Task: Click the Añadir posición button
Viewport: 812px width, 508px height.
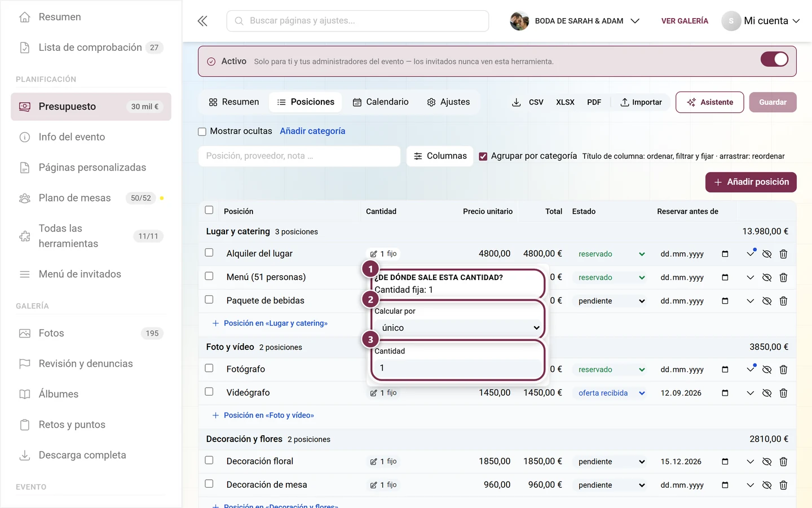Action: pyautogui.click(x=751, y=182)
